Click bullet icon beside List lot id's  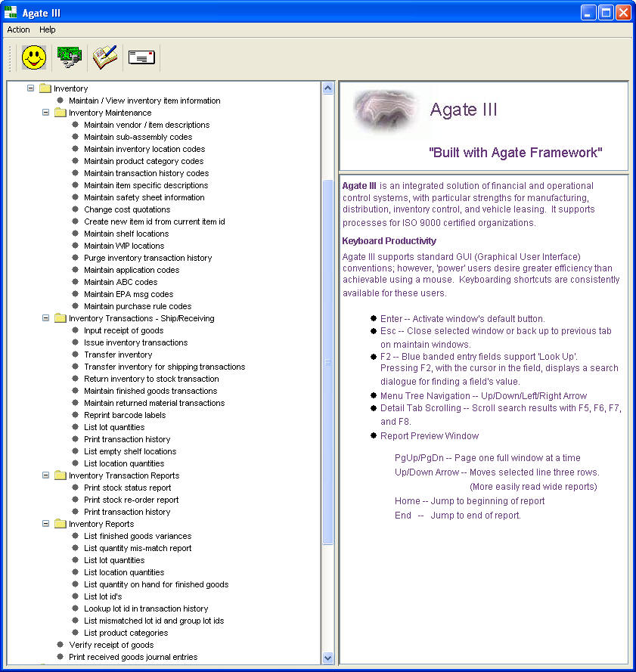click(x=75, y=596)
